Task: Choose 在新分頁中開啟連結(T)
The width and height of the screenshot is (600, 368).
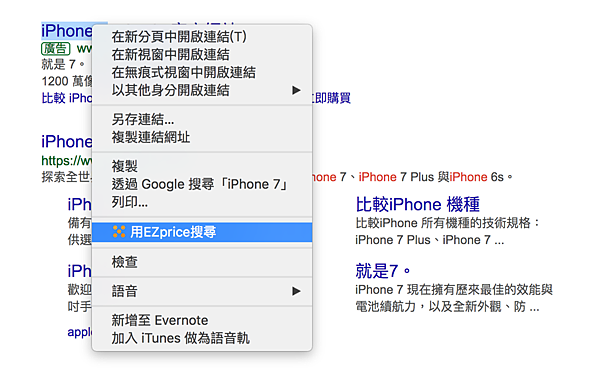Action: (202, 37)
